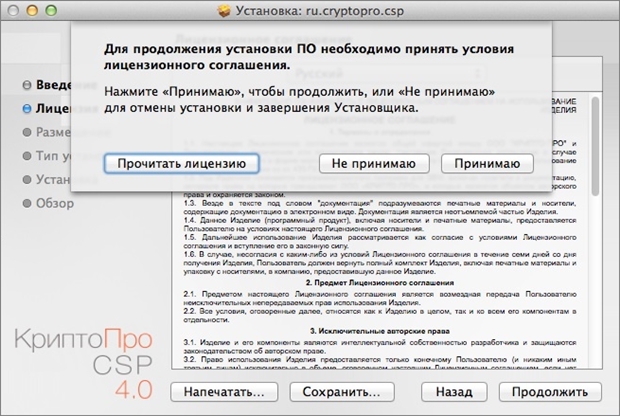Click the «Обзор» step bullet
Image resolution: width=620 pixels, height=416 pixels.
click(27, 203)
